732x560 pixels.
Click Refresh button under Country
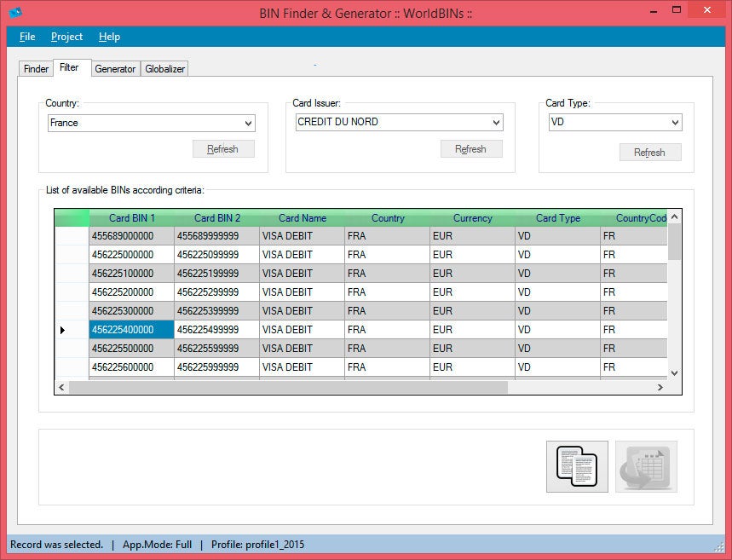pos(222,149)
